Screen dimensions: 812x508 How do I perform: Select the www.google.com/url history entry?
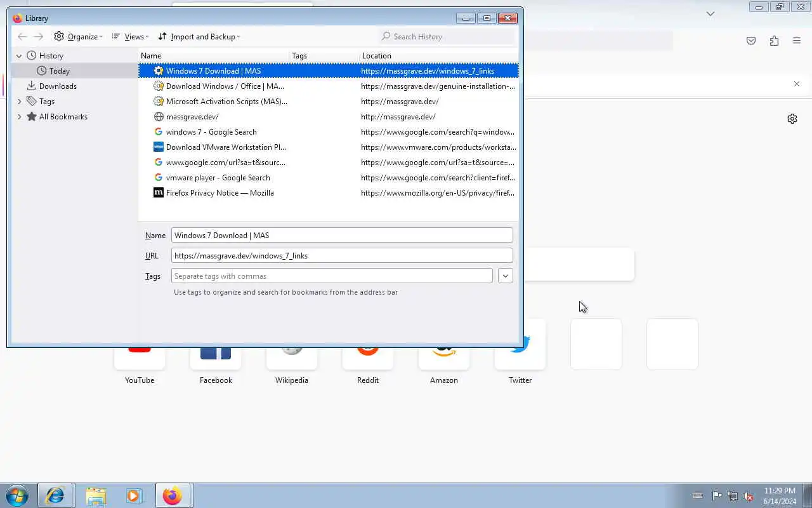(x=329, y=163)
